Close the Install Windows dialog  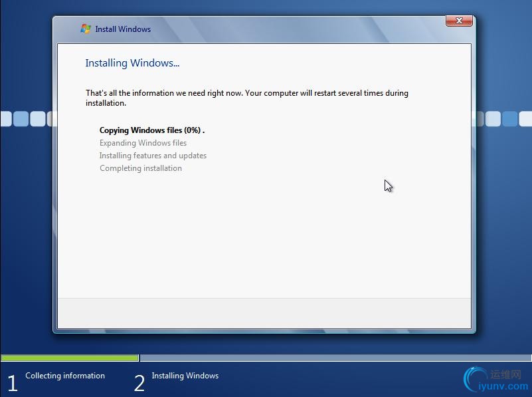[x=459, y=21]
